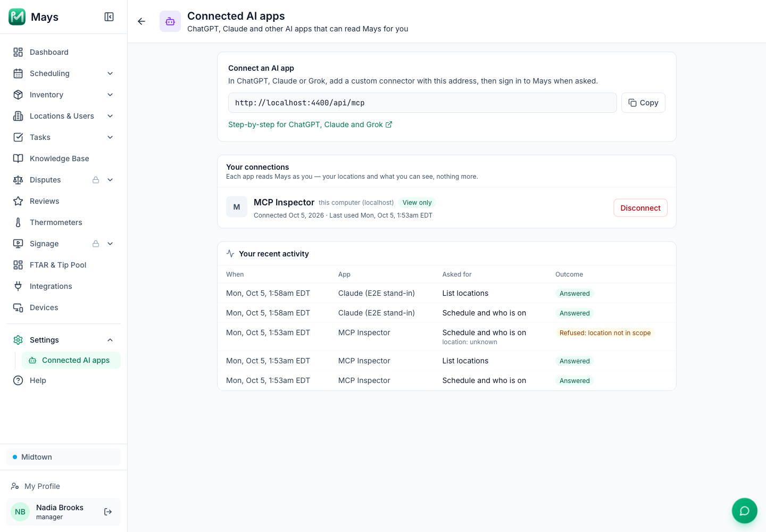Collapse the Settings section chevron
The image size is (766, 532).
[x=110, y=340]
